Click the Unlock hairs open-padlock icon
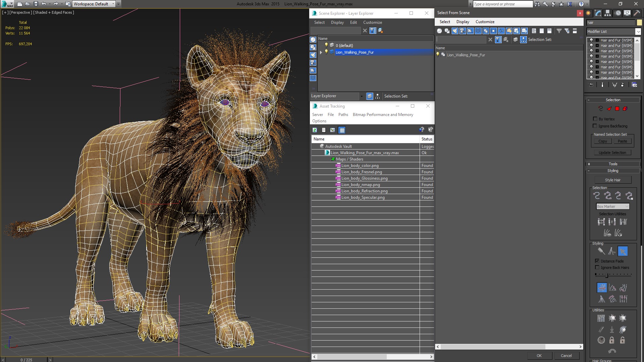Viewport: 644px width, 362px height. [x=623, y=340]
